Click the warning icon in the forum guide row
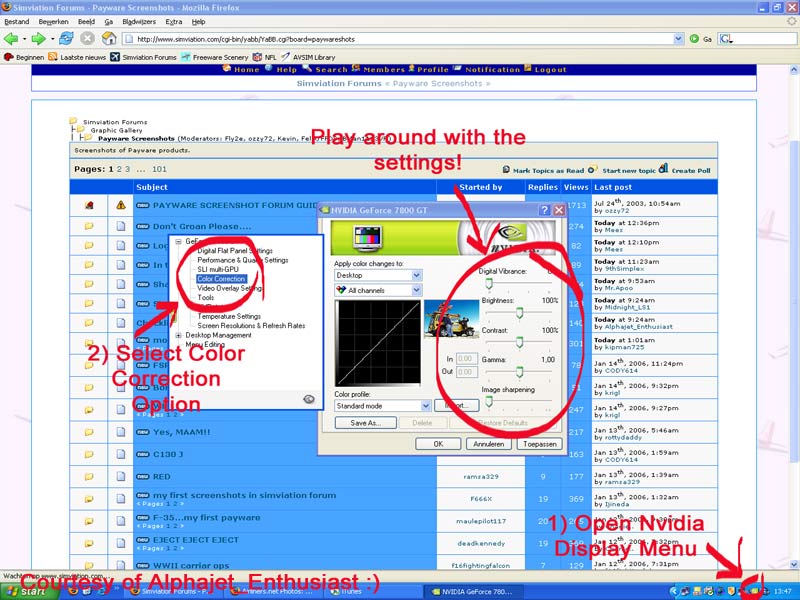 click(x=120, y=205)
